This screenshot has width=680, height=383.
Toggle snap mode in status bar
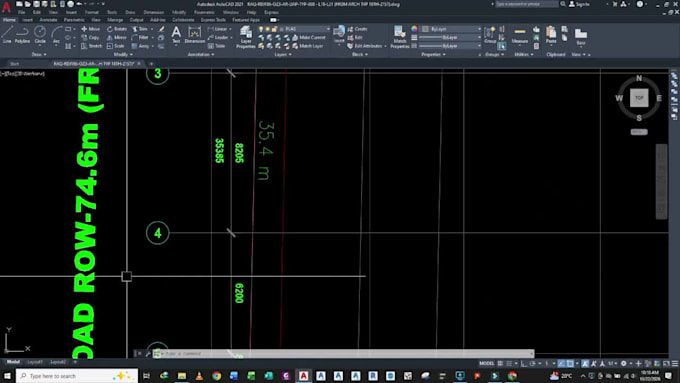(x=510, y=363)
